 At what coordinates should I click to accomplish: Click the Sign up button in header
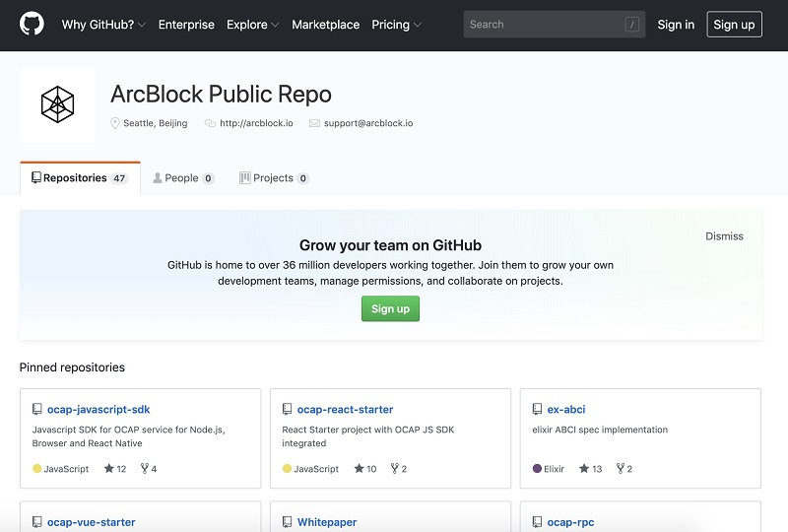734,24
